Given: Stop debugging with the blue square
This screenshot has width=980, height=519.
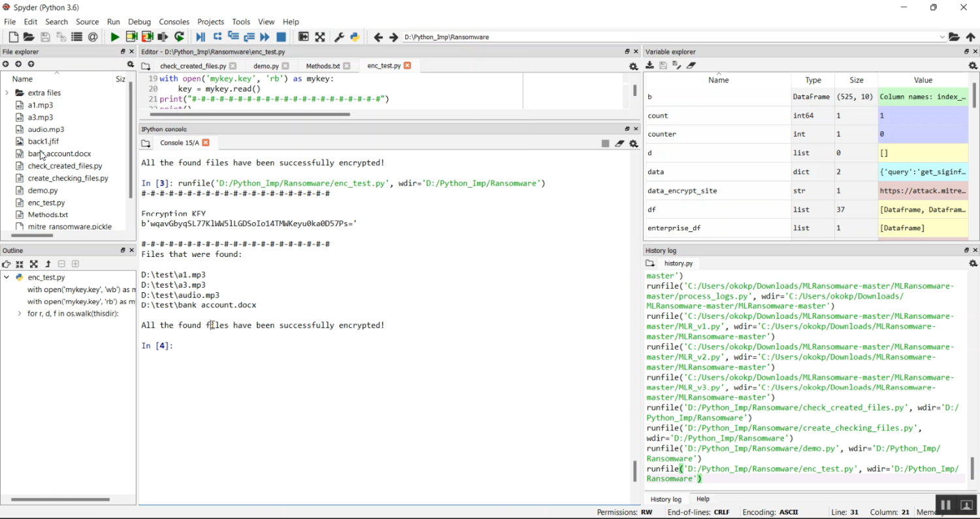Looking at the screenshot, I should pos(281,37).
